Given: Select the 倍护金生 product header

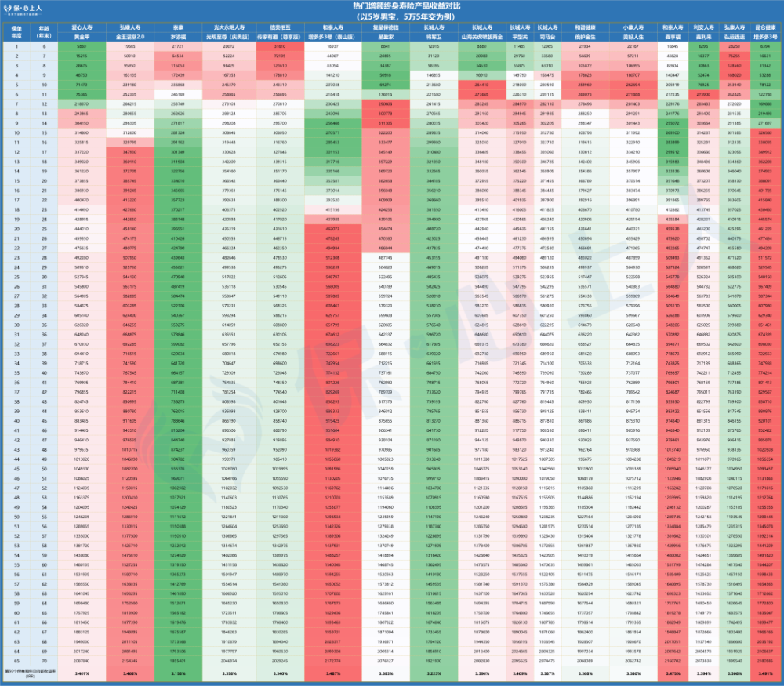Looking at the screenshot, I should 585,37.
